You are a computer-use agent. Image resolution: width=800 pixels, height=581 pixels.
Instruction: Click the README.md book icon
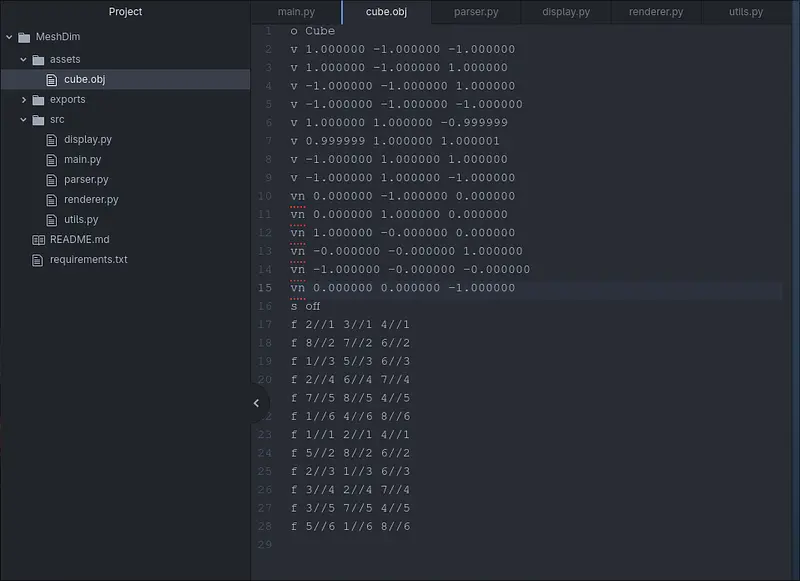(x=38, y=240)
